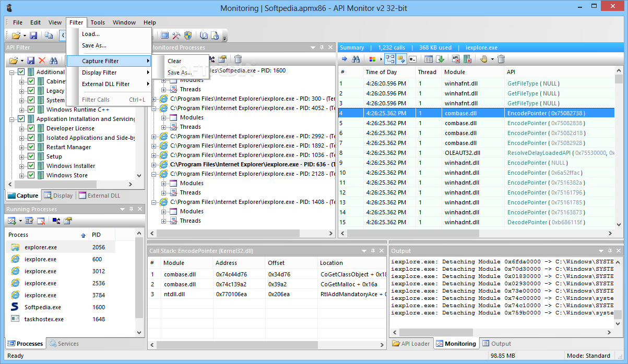
Task: Click the hand pause icon in Summary toolbar
Action: (x=483, y=59)
